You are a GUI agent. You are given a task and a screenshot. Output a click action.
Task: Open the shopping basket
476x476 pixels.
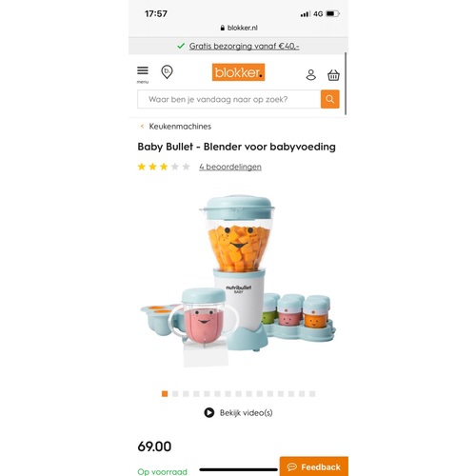click(x=333, y=75)
